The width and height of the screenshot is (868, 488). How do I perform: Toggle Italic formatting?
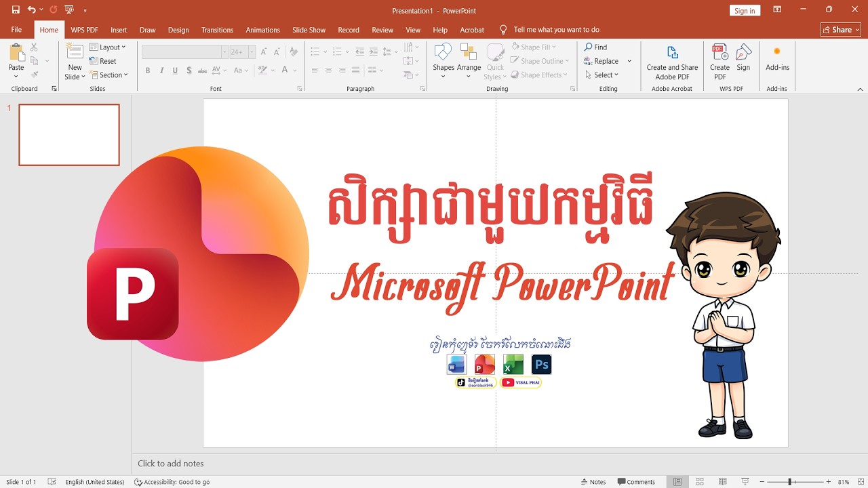click(161, 70)
